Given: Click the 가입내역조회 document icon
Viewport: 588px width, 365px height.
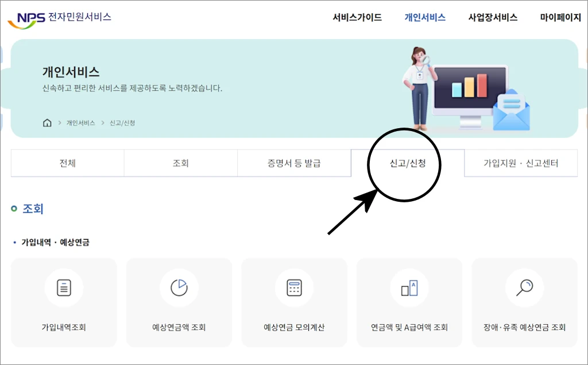Looking at the screenshot, I should click(64, 288).
